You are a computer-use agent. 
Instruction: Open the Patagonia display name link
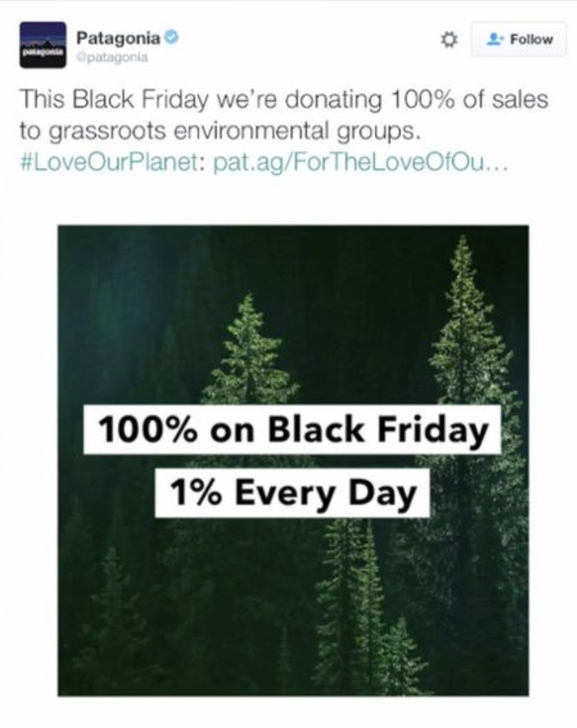point(119,36)
